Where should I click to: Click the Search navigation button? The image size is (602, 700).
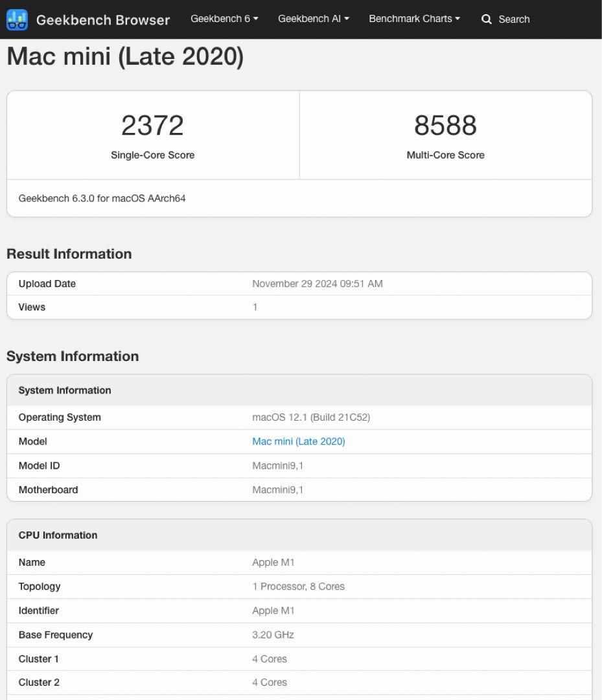pyautogui.click(x=506, y=19)
